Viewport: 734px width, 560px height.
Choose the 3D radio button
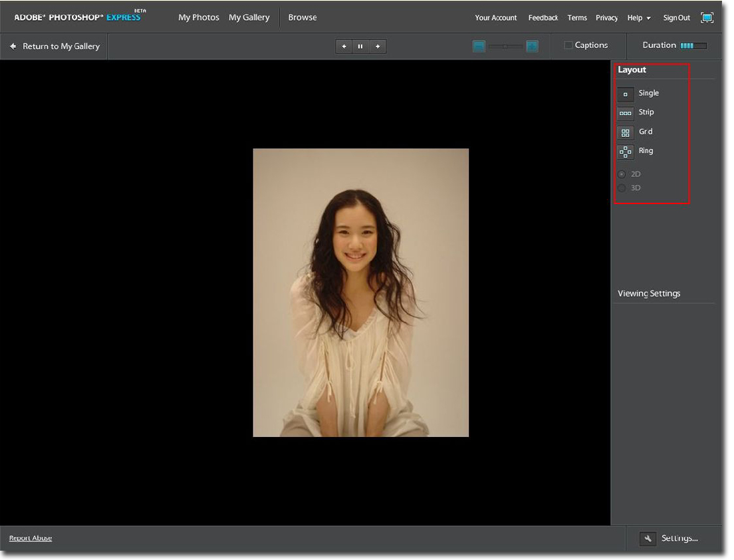coord(622,188)
